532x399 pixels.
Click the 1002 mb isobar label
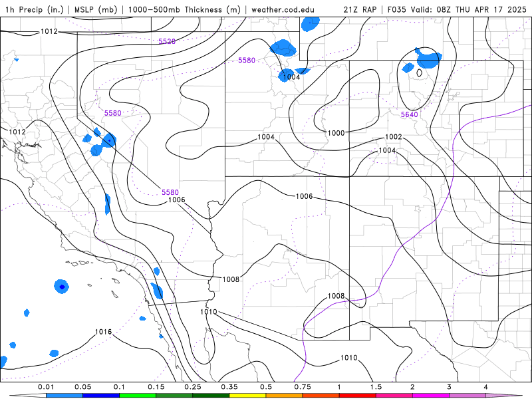coord(394,137)
